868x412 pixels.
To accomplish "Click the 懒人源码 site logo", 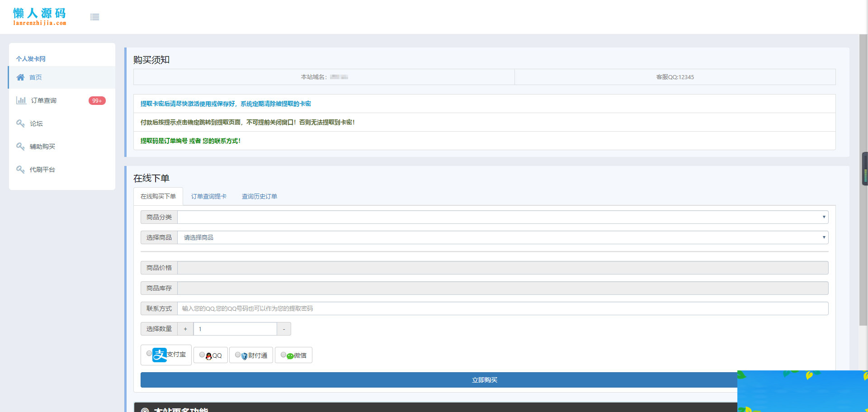I will coord(39,17).
